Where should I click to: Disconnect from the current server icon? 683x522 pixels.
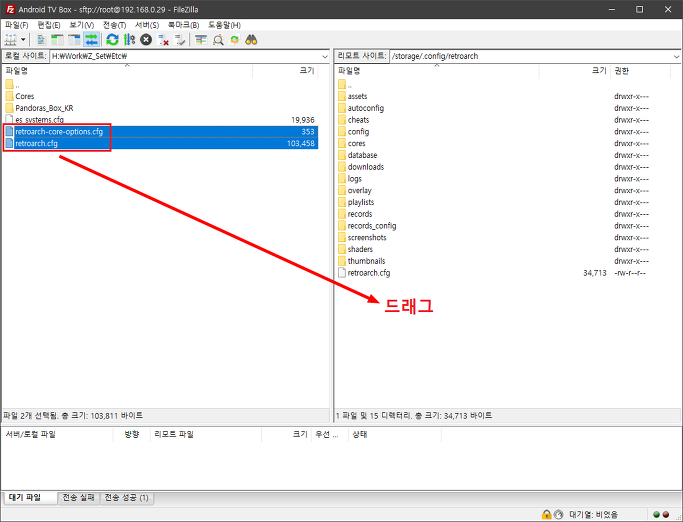pyautogui.click(x=163, y=40)
